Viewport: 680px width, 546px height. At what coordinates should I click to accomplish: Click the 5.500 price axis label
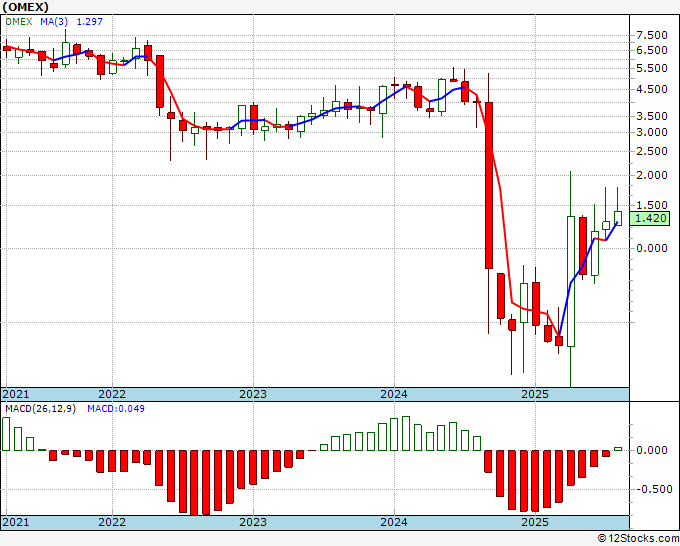click(x=651, y=68)
